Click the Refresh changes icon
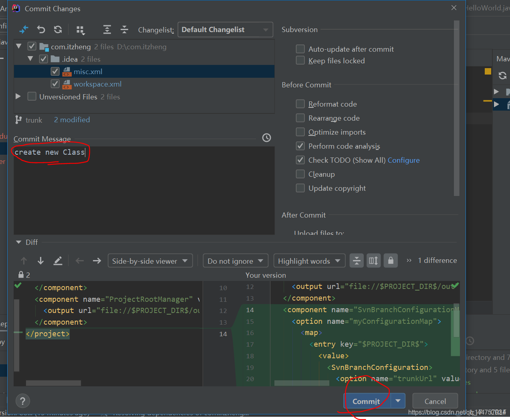The height and width of the screenshot is (420, 510). (58, 30)
